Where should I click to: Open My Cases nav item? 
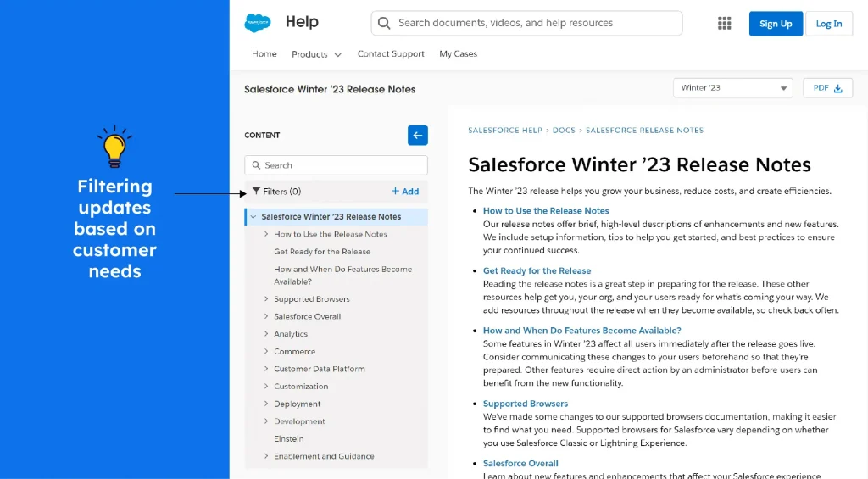point(458,53)
